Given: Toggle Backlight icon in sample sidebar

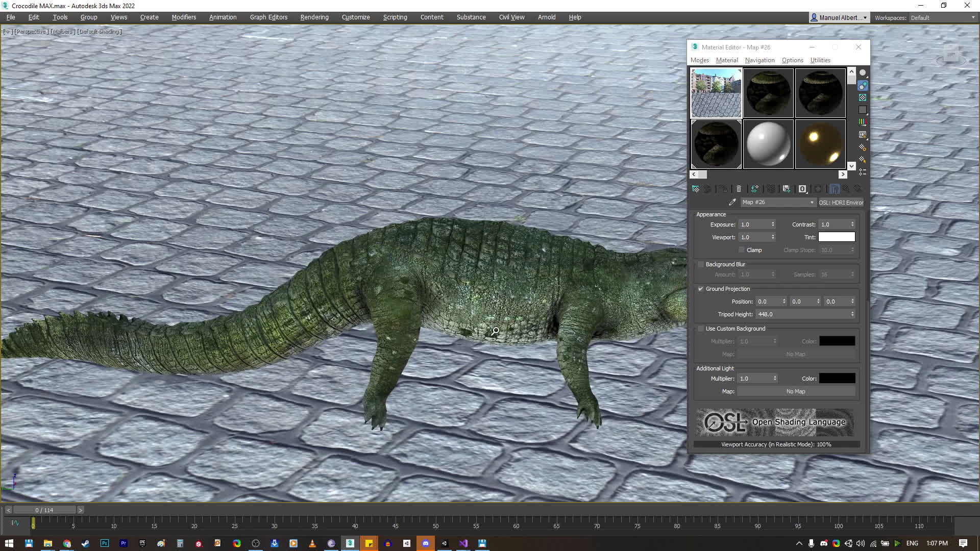Looking at the screenshot, I should (863, 85).
